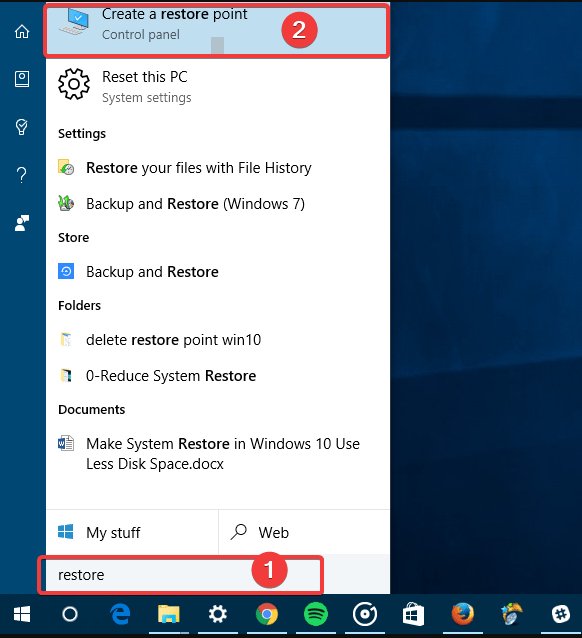Open Restore your files with File History

[x=218, y=168]
